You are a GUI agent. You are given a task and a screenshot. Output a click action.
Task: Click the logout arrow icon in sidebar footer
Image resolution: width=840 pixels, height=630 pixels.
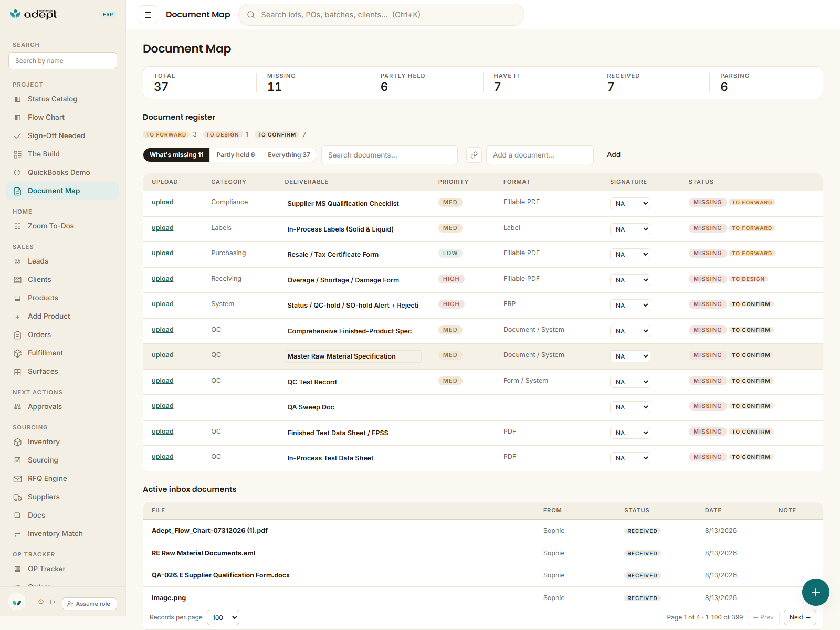tap(52, 602)
